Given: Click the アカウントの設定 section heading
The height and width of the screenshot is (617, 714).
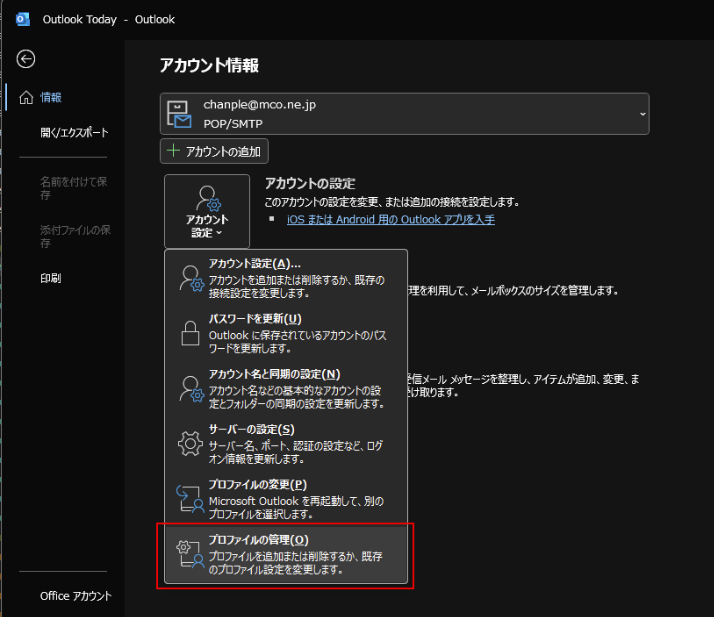Looking at the screenshot, I should point(310,184).
